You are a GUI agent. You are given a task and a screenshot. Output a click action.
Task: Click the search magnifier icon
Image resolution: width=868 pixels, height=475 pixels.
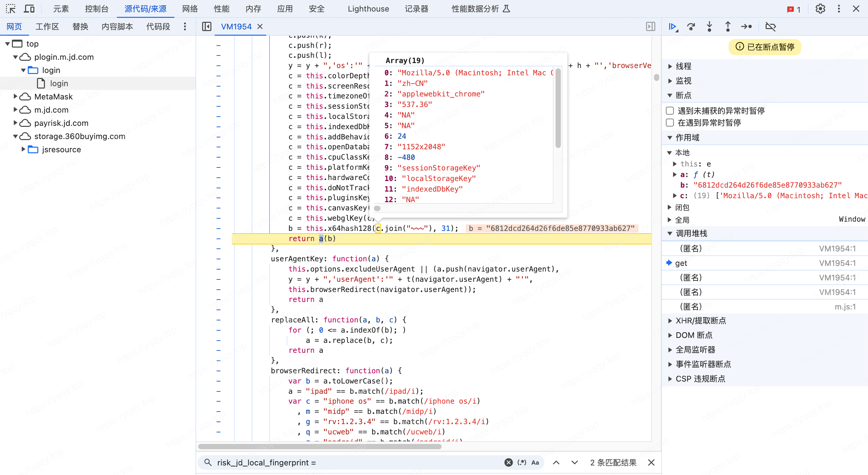pos(208,462)
